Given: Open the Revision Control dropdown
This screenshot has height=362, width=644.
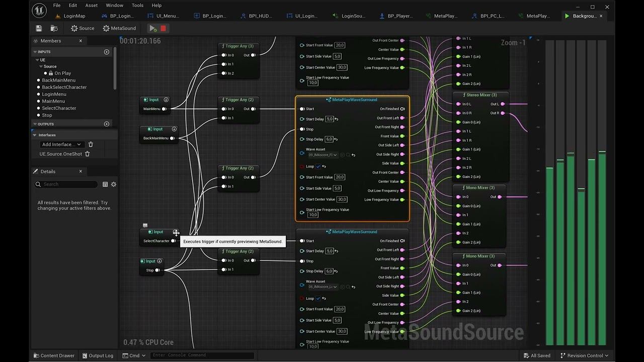Looking at the screenshot, I should pos(584,355).
